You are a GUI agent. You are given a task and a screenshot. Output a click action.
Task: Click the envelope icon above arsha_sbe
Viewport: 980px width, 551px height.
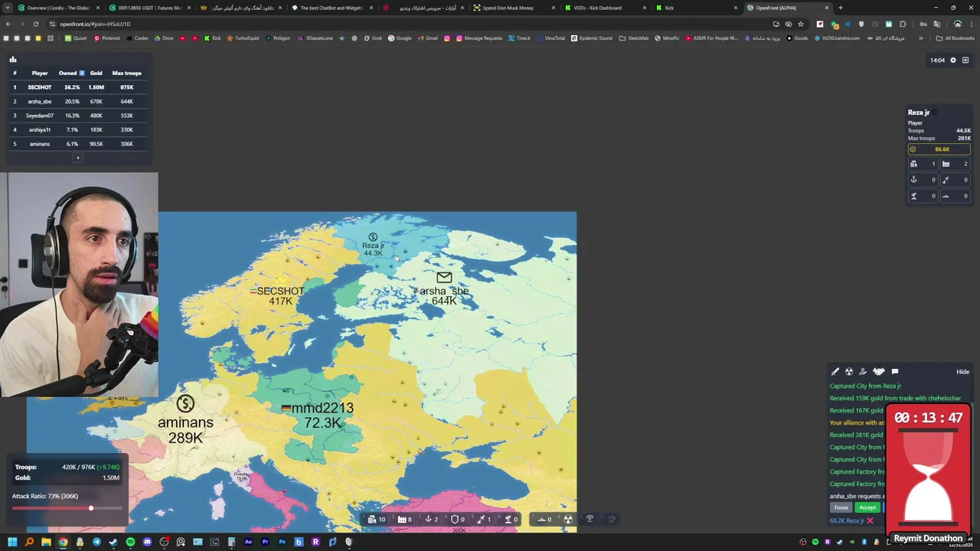click(x=444, y=277)
